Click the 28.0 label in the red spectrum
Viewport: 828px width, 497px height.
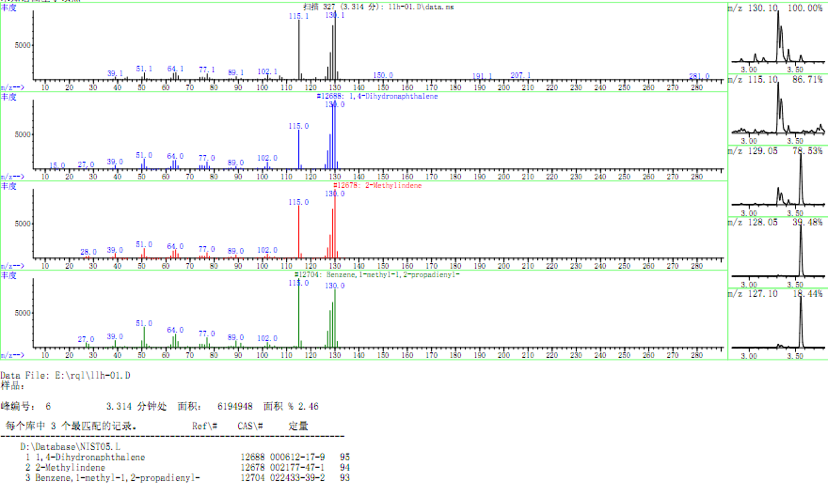(88, 252)
